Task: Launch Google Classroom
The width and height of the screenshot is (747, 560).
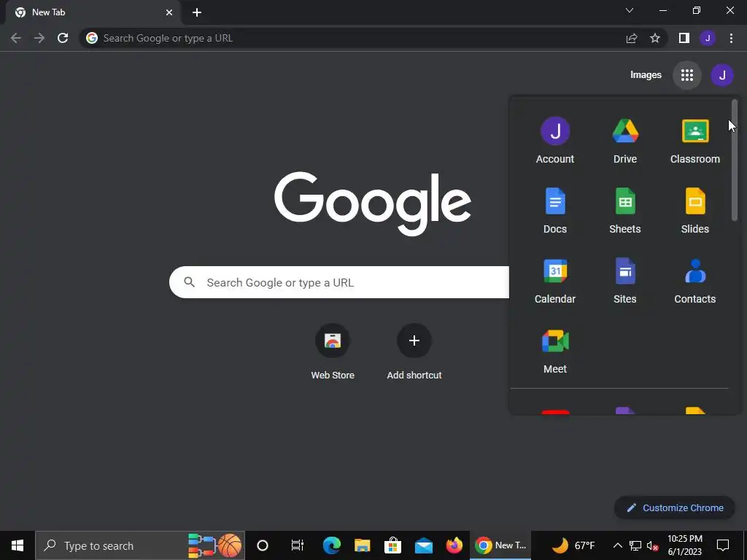Action: (x=695, y=141)
